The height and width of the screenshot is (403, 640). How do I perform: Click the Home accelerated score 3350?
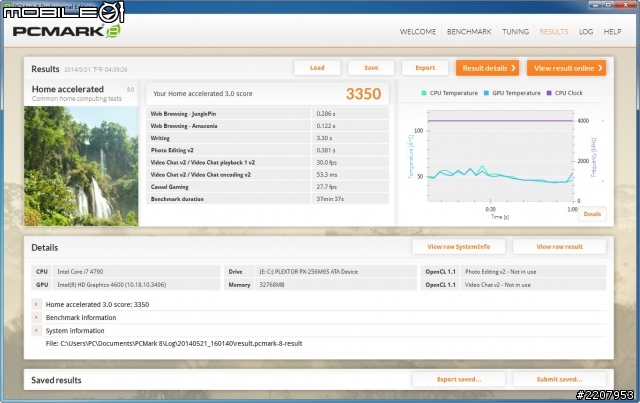363,94
